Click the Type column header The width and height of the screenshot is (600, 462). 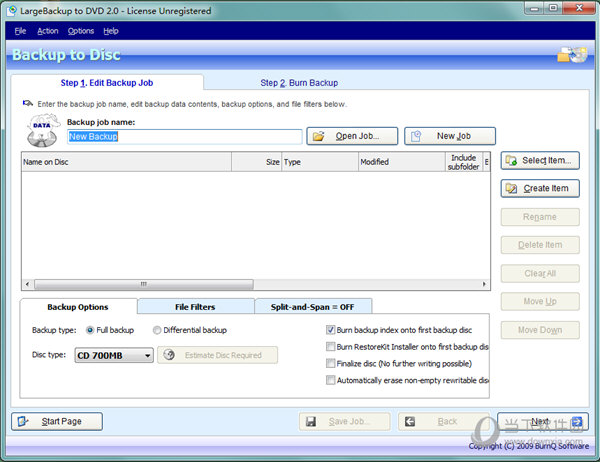pyautogui.click(x=320, y=162)
